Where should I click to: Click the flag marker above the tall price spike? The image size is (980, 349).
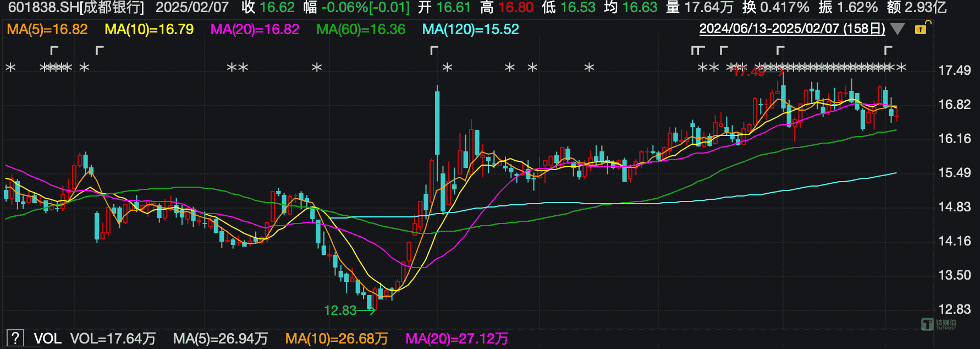tap(434, 51)
